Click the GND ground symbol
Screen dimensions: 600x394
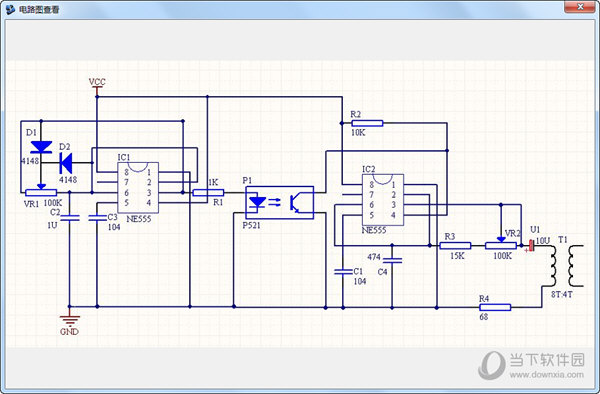[69, 320]
